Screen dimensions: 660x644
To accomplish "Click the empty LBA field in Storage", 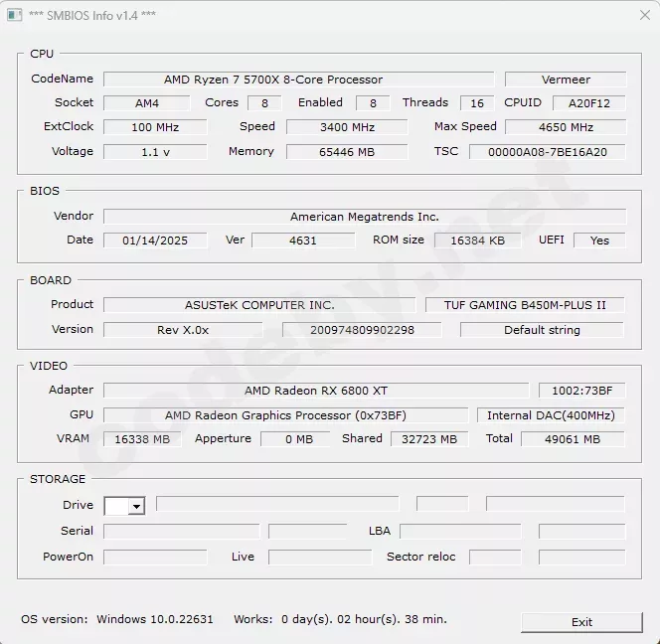I will point(460,531).
